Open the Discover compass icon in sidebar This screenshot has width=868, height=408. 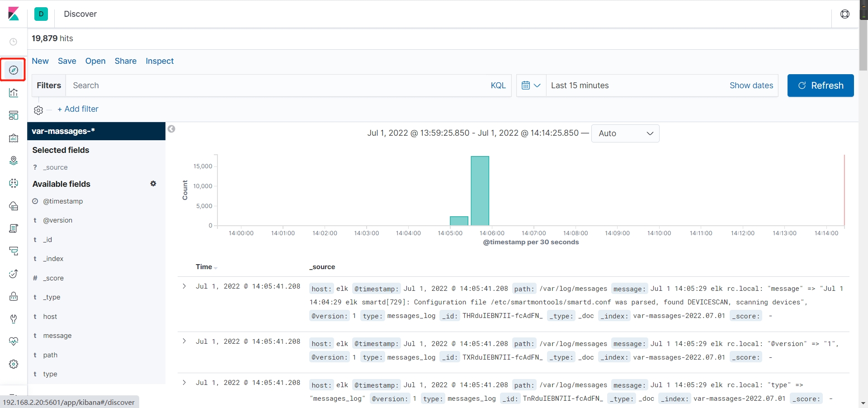coord(14,70)
